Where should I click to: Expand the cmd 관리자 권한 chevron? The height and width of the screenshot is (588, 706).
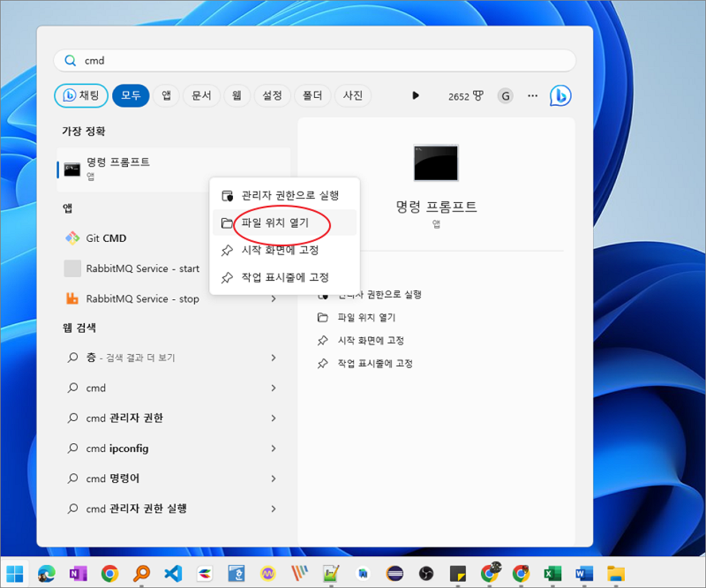(x=273, y=418)
